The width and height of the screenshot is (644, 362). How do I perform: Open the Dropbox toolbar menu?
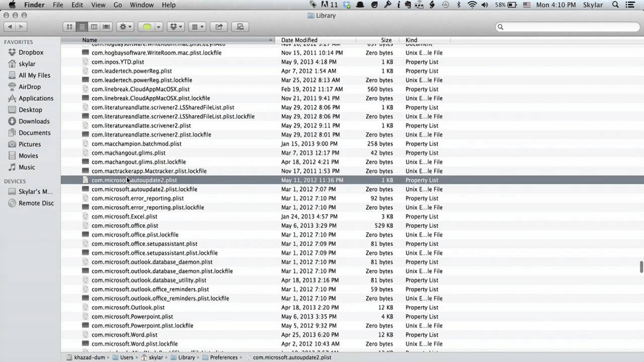(x=176, y=27)
